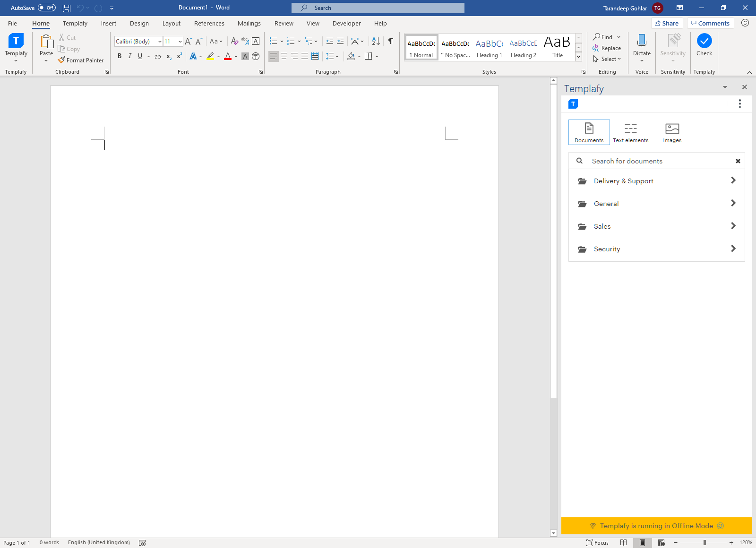
Task: Open Text elements in Templafy pane
Action: pyautogui.click(x=630, y=132)
